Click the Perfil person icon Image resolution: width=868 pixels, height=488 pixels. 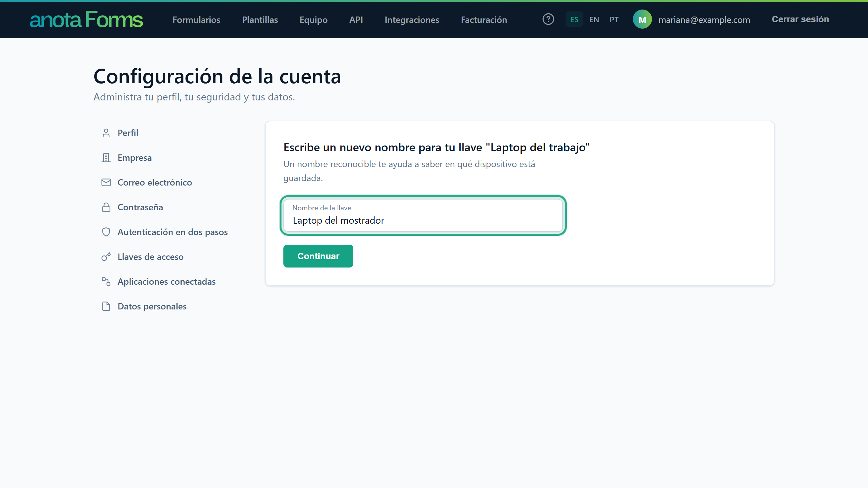[106, 133]
